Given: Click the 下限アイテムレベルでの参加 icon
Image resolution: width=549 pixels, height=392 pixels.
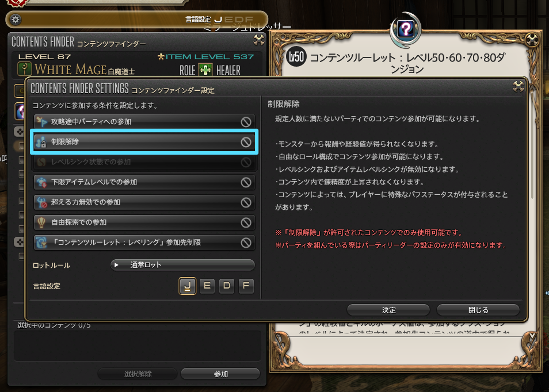Looking at the screenshot, I should click(41, 182).
